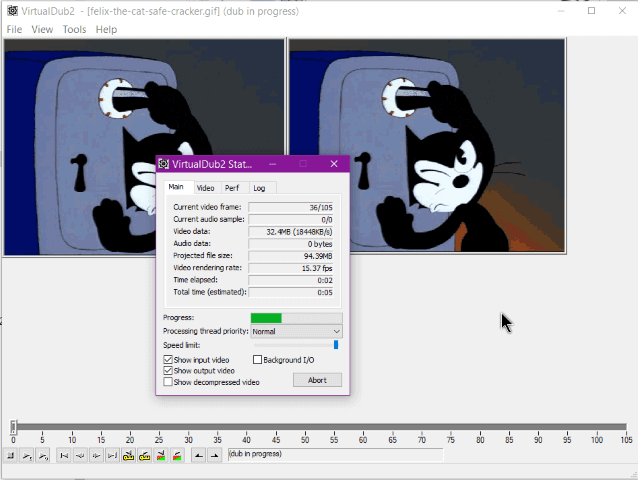This screenshot has height=480, width=638.
Task: Jump to the end with the go-to-end button
Action: click(112, 456)
